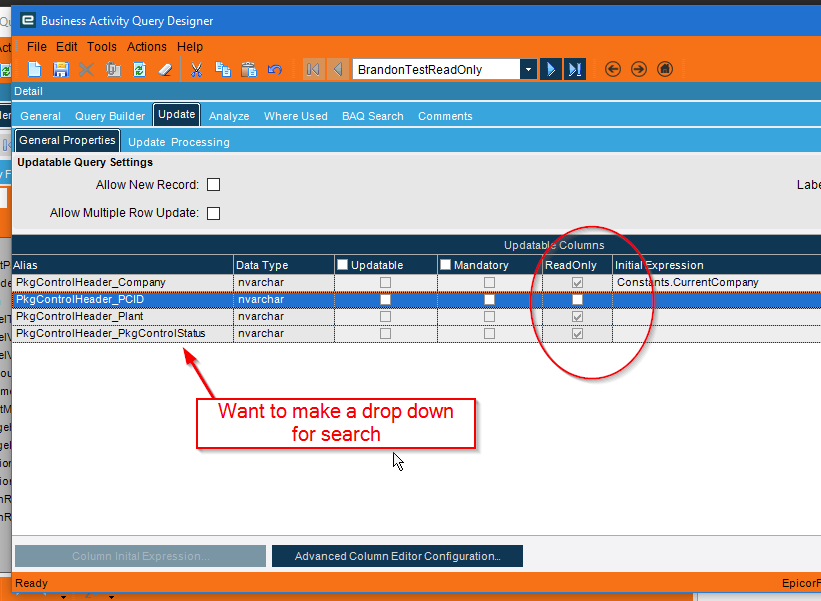
Task: Open the Comments tab
Action: tap(445, 116)
